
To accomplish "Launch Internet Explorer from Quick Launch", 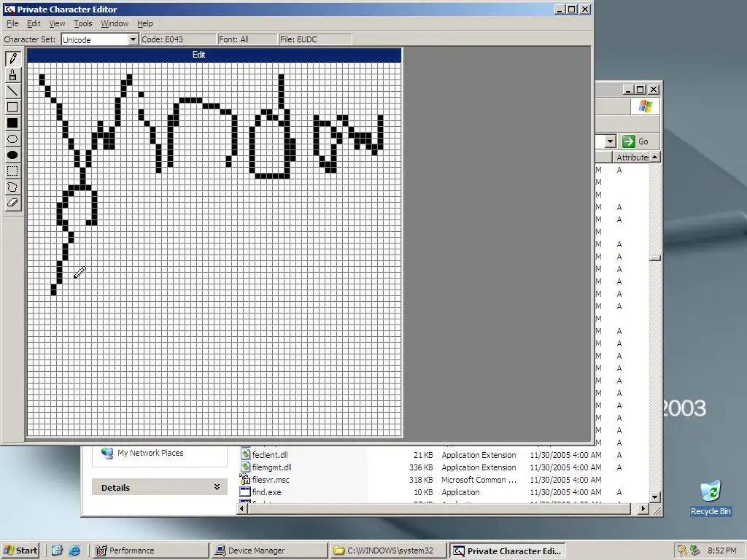I will pos(74,551).
